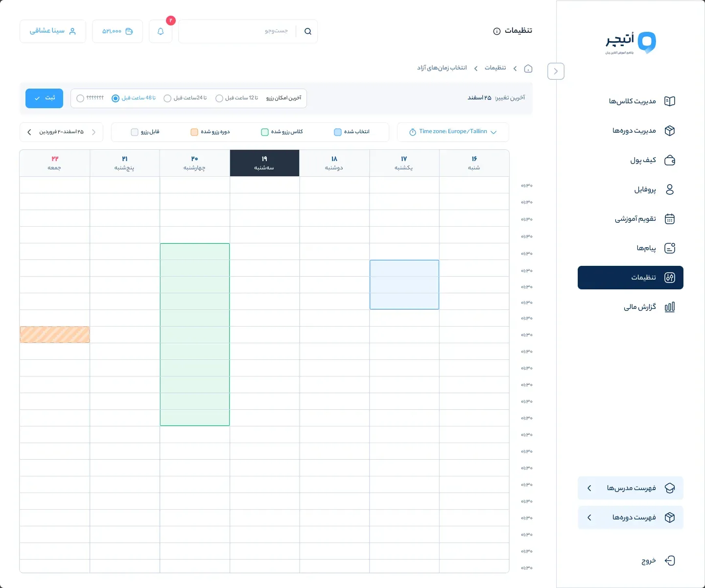Image resolution: width=705 pixels, height=588 pixels.
Task: Select the ۱۶ شنبه day header
Action: (474, 163)
